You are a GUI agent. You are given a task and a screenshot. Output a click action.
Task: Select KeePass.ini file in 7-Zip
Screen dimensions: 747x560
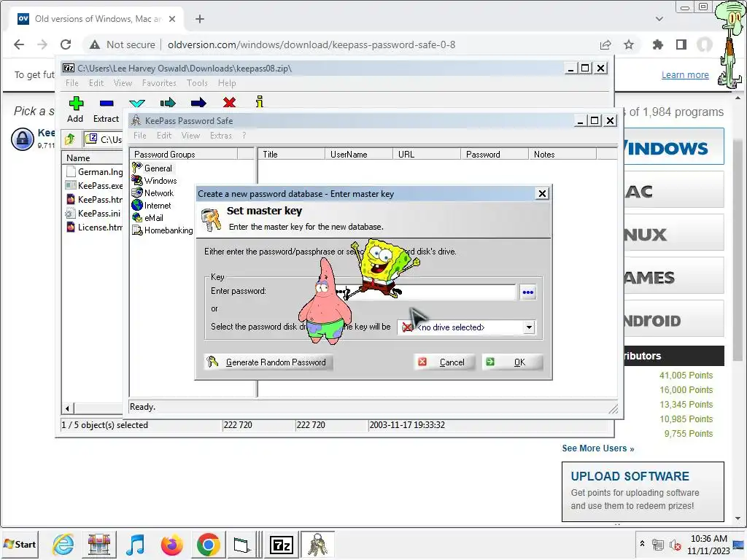pos(93,214)
